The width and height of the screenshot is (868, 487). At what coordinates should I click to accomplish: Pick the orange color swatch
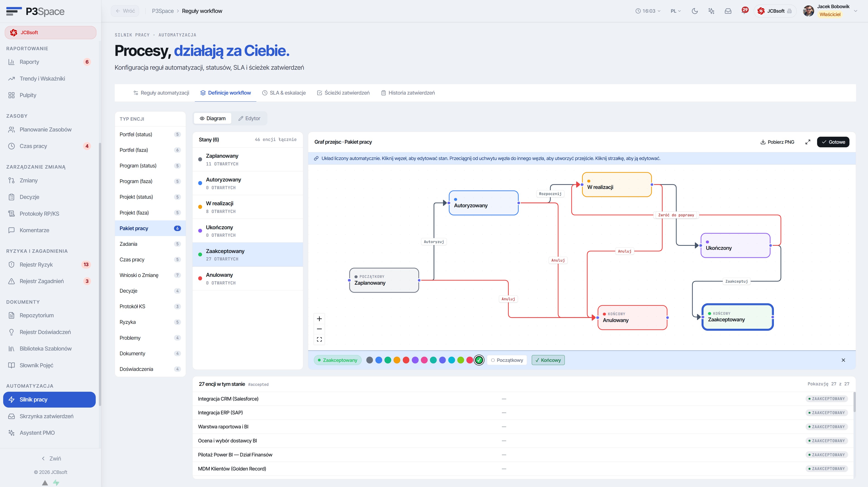[x=397, y=360]
